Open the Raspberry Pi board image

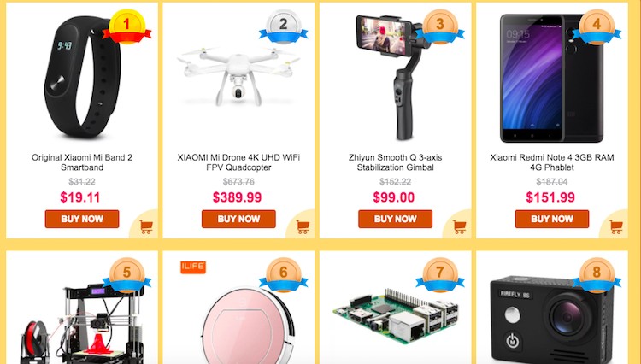[395, 315]
